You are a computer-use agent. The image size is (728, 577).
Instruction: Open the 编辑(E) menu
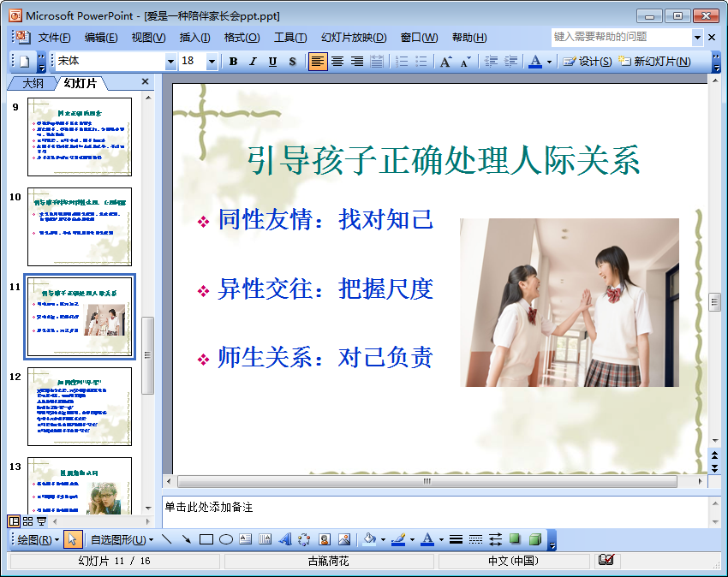101,38
